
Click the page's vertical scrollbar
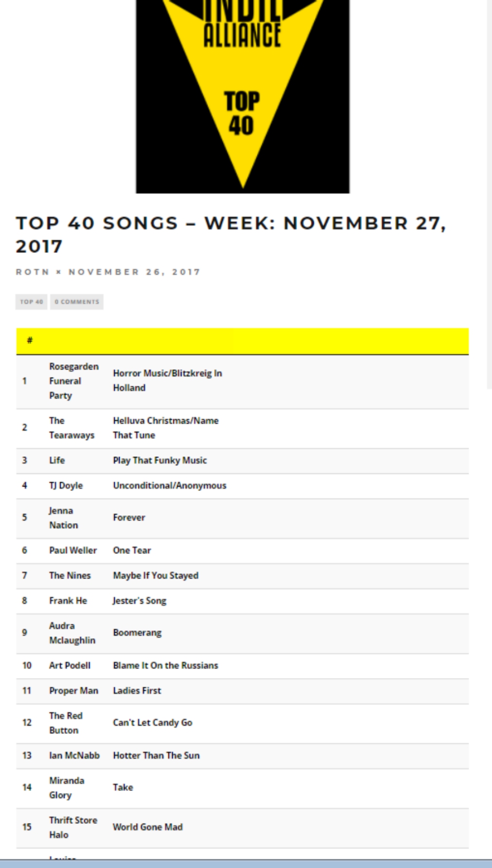[489, 195]
